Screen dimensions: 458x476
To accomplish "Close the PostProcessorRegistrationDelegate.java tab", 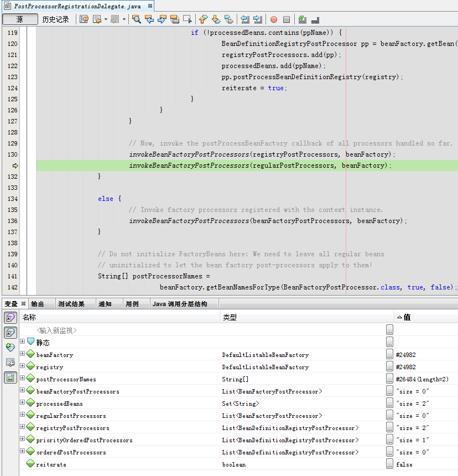I will point(150,6).
